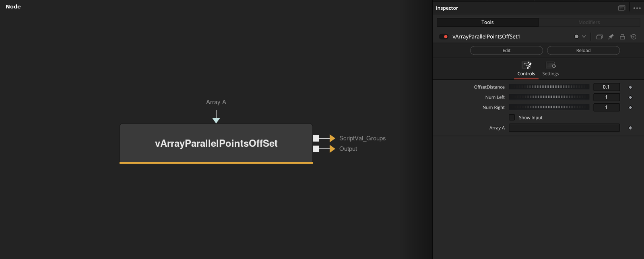Click the Reload button
This screenshot has height=259, width=644.
583,50
